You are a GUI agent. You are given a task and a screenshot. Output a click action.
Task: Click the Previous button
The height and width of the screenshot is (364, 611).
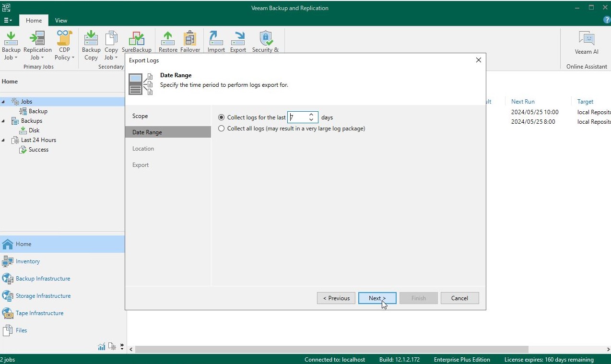(336, 298)
